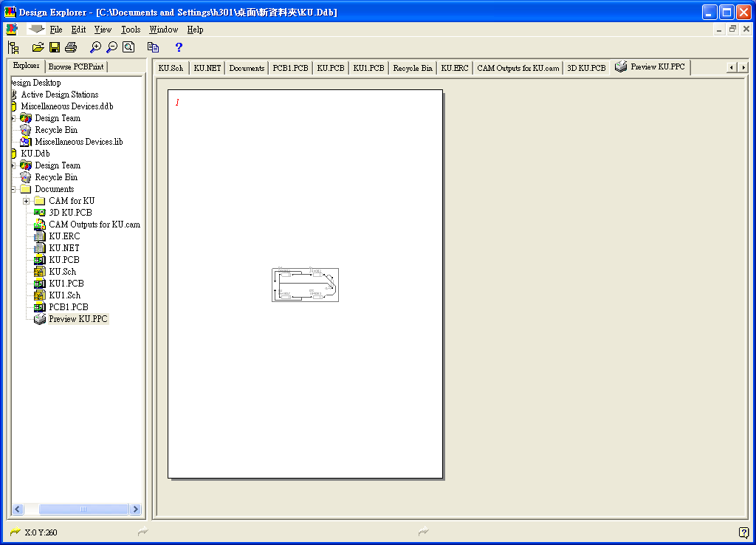Click the zoom in magnifier icon

point(95,47)
